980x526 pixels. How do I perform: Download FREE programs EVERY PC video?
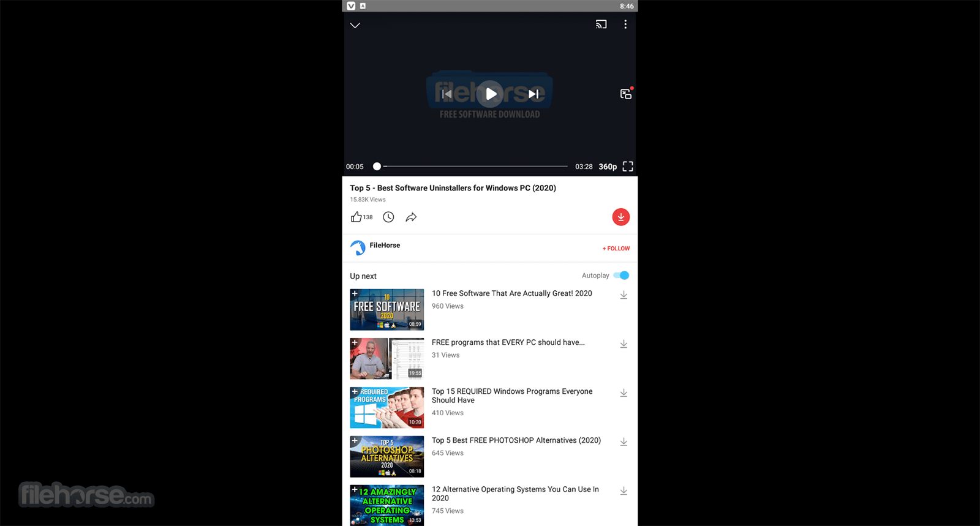point(624,344)
